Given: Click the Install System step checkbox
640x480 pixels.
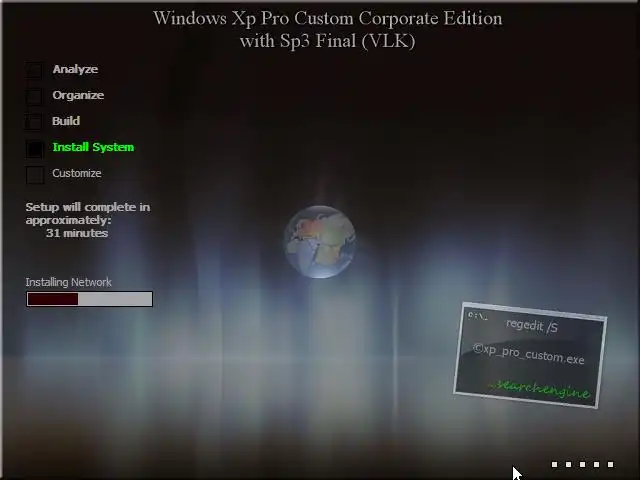Looking at the screenshot, I should click(34, 149).
